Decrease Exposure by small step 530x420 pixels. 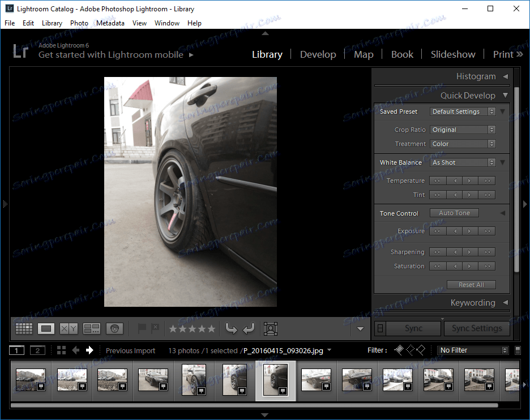(x=455, y=231)
